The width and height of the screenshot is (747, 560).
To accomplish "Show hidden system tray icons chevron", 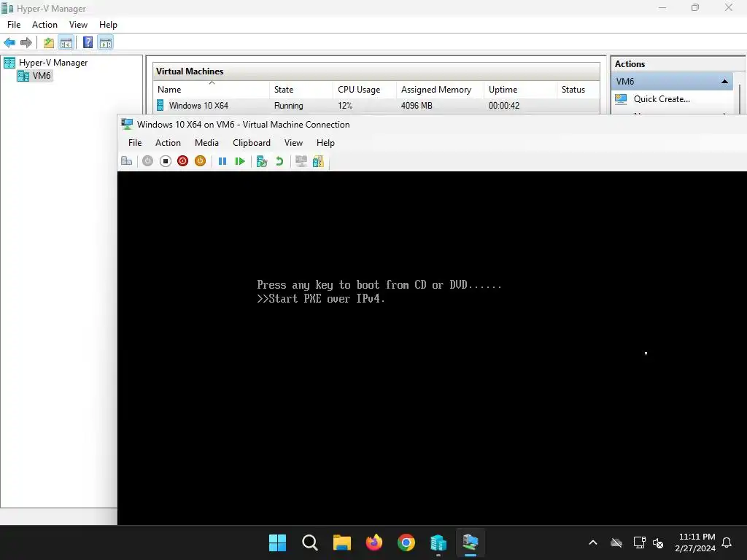I will (593, 542).
